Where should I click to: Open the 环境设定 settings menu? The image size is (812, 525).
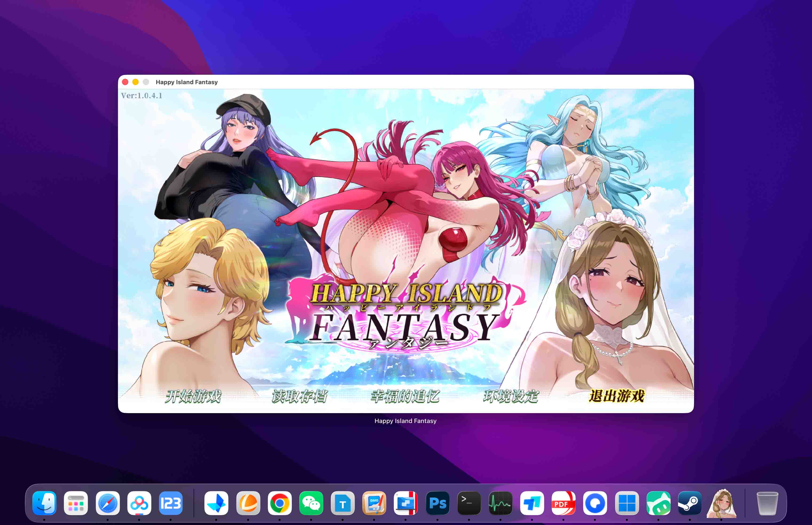[x=511, y=396]
